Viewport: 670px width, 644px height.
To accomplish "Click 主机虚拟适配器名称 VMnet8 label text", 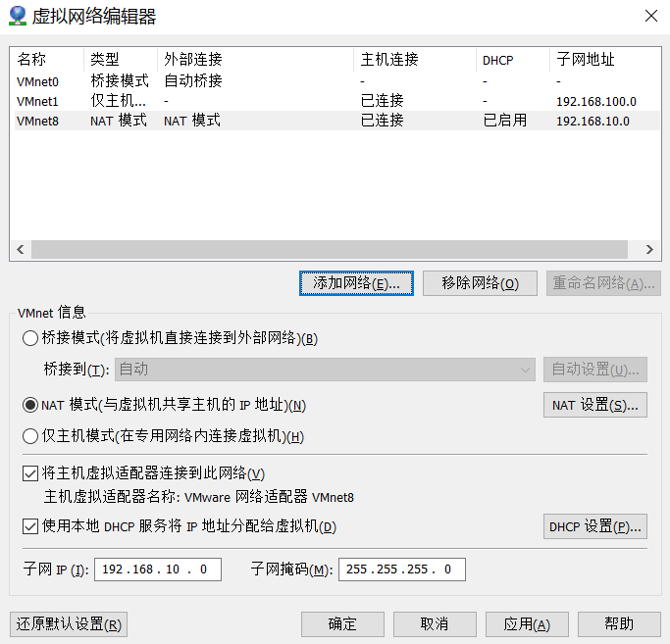I will [199, 497].
